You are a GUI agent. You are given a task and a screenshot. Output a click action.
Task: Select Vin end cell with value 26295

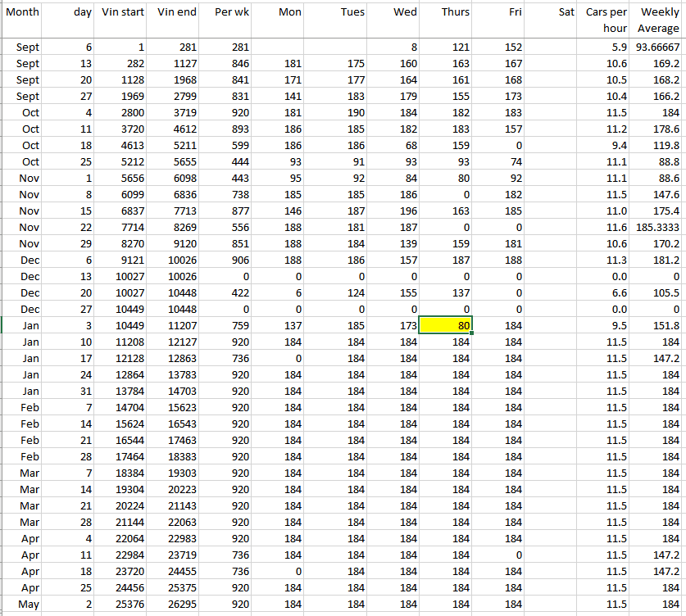[x=176, y=604]
